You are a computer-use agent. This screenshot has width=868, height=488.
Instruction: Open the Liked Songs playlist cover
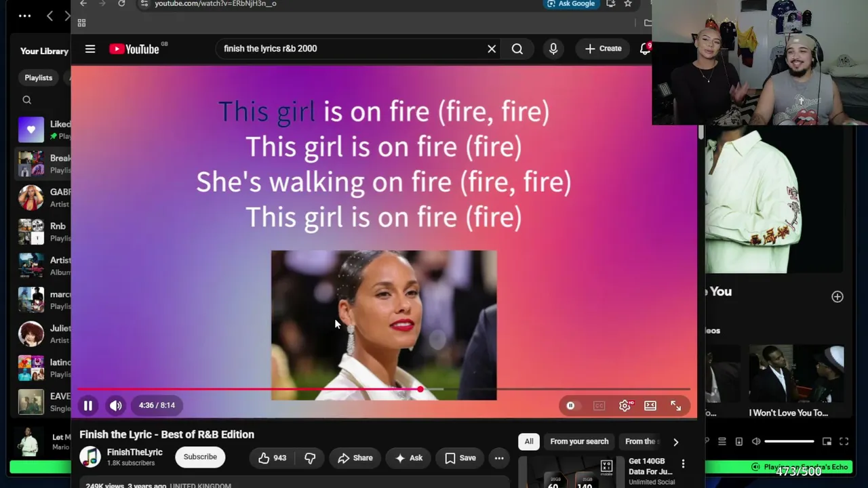(x=31, y=130)
